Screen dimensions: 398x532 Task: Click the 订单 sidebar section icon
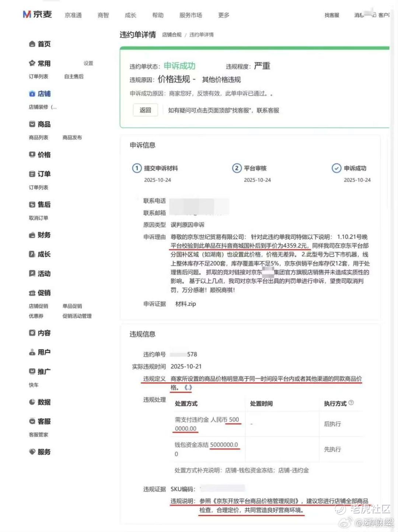click(32, 174)
